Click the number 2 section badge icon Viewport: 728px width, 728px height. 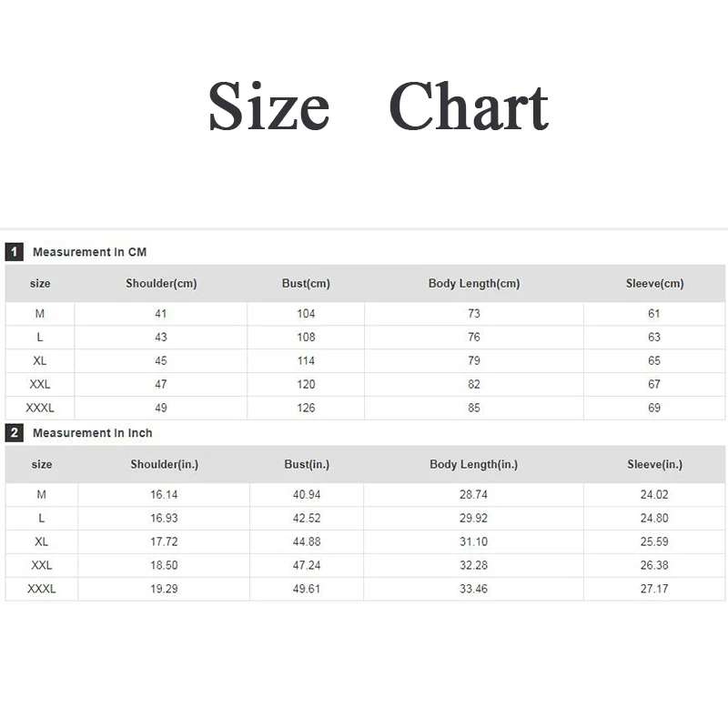tap(15, 433)
